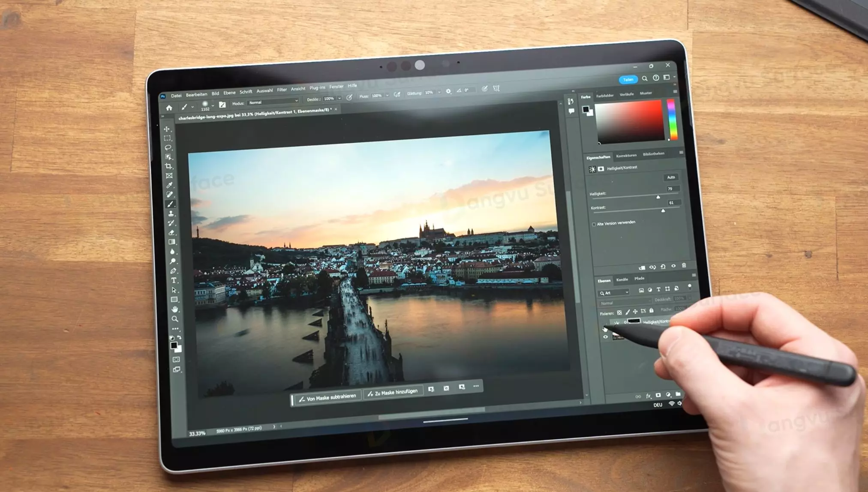Click the Helligkeit slider handle

coord(658,197)
